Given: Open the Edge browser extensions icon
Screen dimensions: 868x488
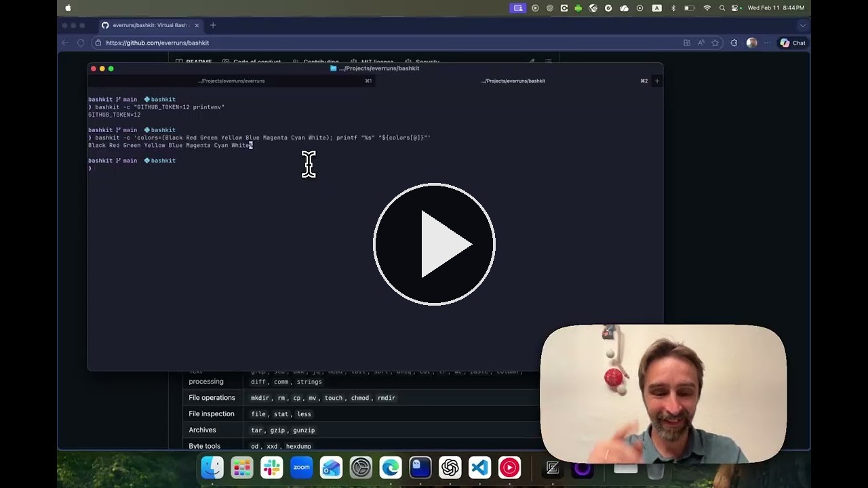Looking at the screenshot, I should click(734, 43).
